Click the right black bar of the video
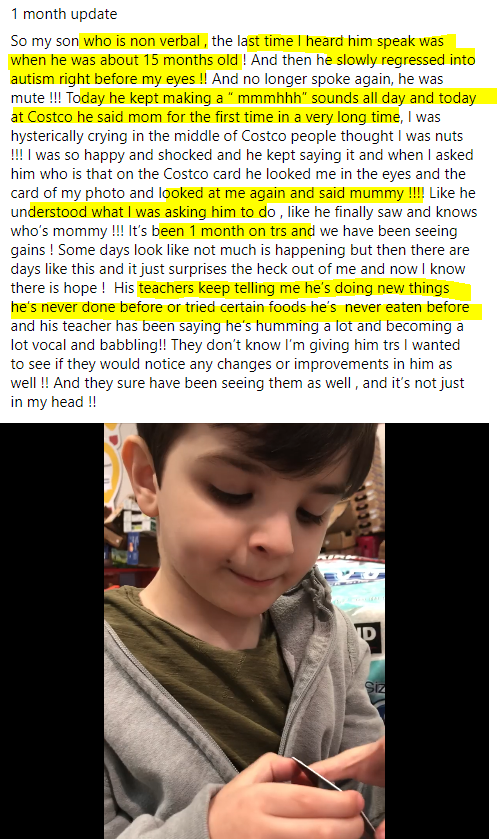497x839 pixels. 437,631
